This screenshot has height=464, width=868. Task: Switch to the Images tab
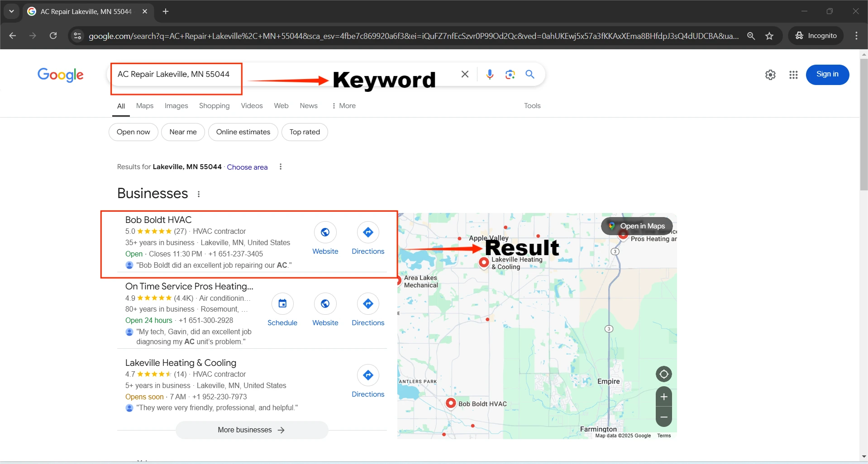point(176,106)
